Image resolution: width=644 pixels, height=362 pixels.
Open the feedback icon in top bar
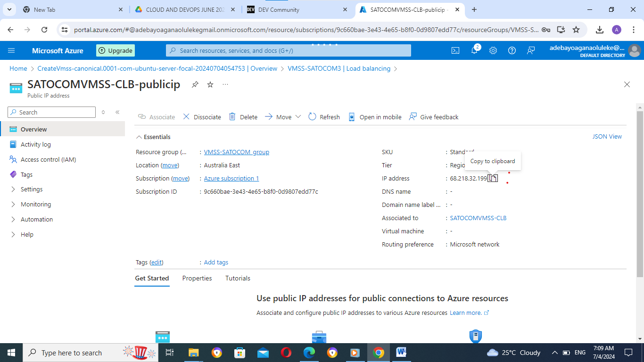531,50
